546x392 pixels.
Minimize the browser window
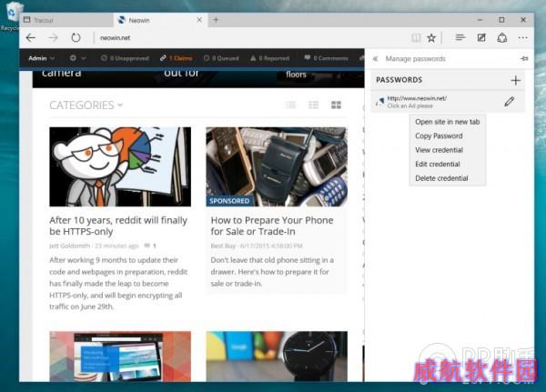click(480, 20)
